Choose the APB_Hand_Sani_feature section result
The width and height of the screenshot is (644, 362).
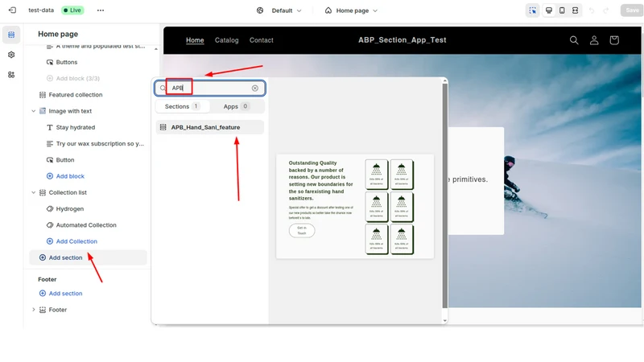point(210,127)
